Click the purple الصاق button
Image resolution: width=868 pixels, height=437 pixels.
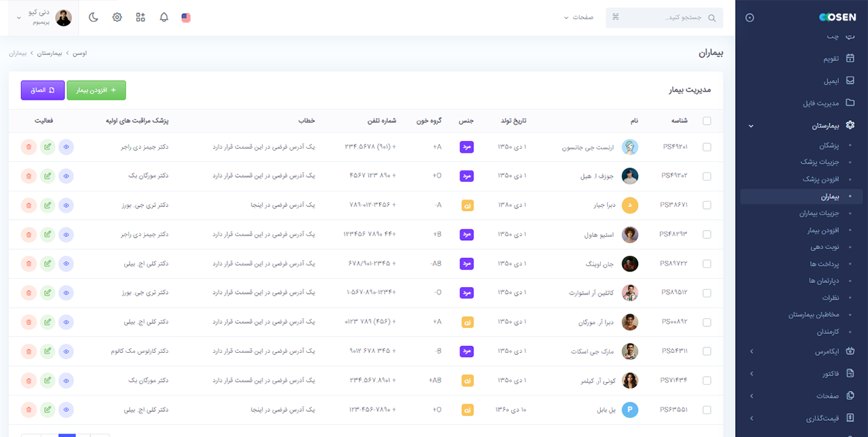(43, 90)
